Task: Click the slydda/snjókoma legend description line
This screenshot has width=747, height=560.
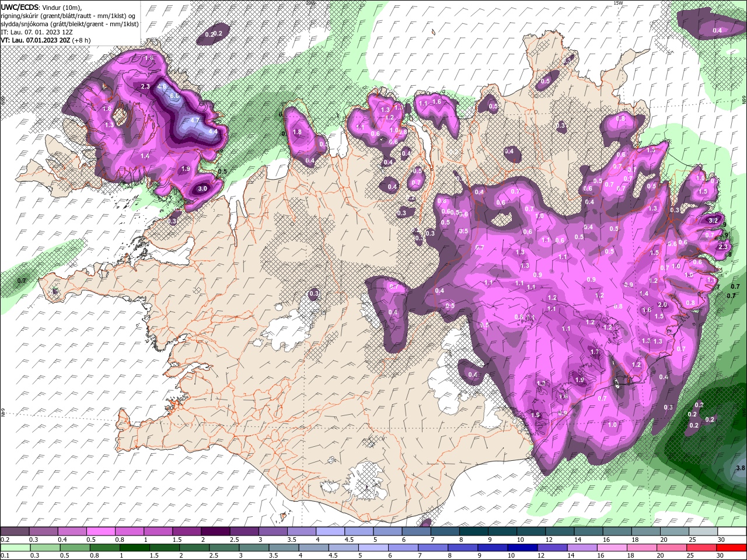Action: [x=69, y=24]
